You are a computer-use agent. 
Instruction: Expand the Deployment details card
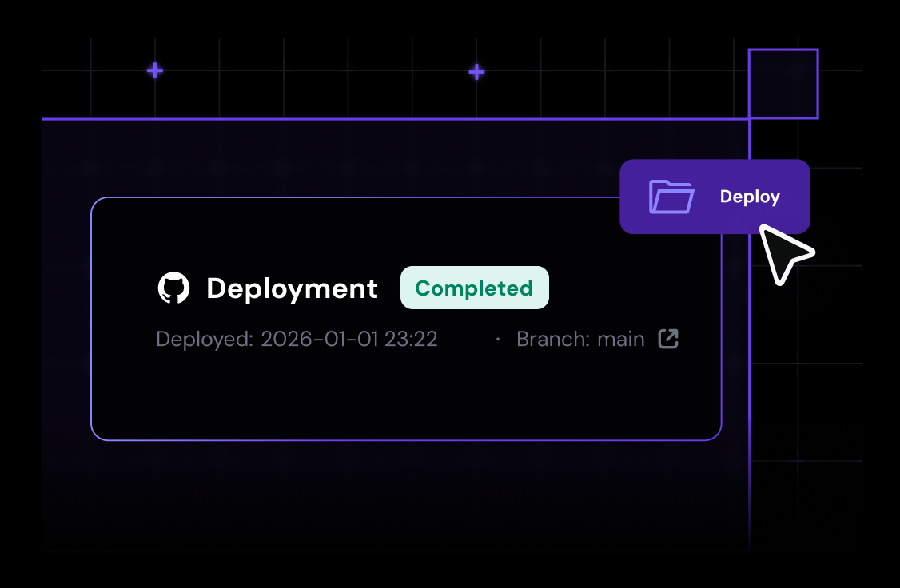tap(406, 318)
